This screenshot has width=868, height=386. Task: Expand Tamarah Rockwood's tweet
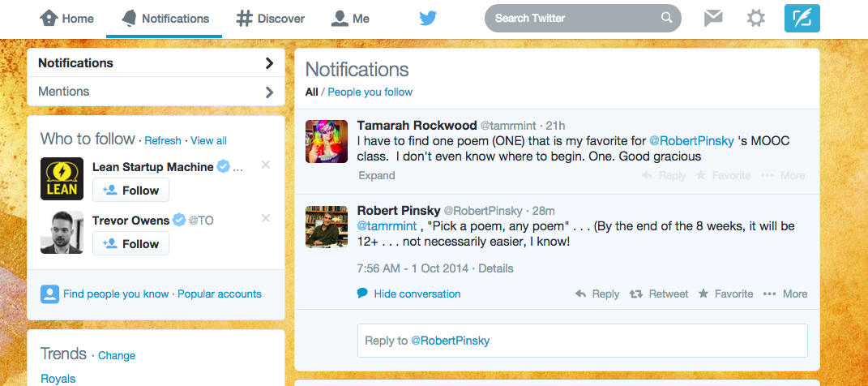pyautogui.click(x=376, y=175)
